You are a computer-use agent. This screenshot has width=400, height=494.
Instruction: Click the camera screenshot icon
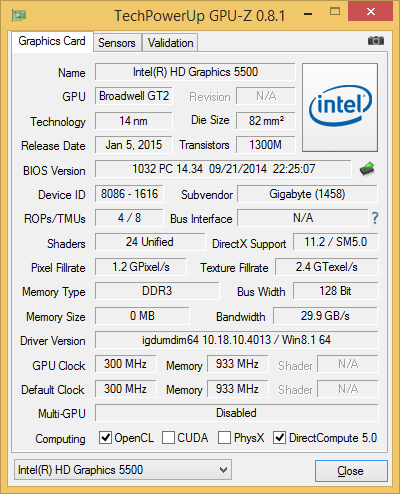coord(376,41)
